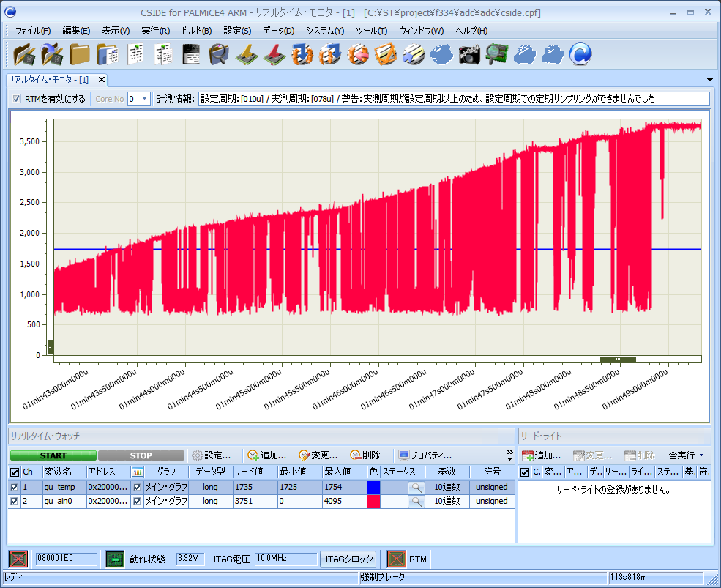The image size is (721, 588).
Task: Click the crossed-out RTM status icon
Action: pyautogui.click(x=396, y=559)
